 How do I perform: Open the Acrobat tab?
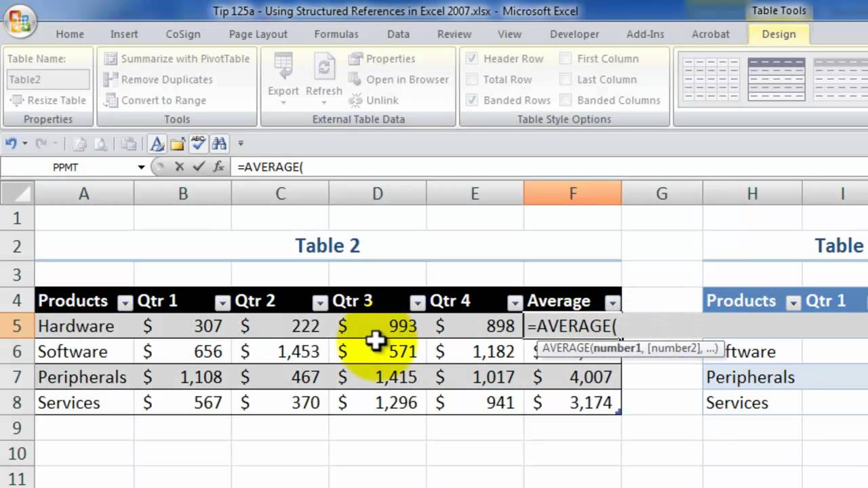[711, 34]
